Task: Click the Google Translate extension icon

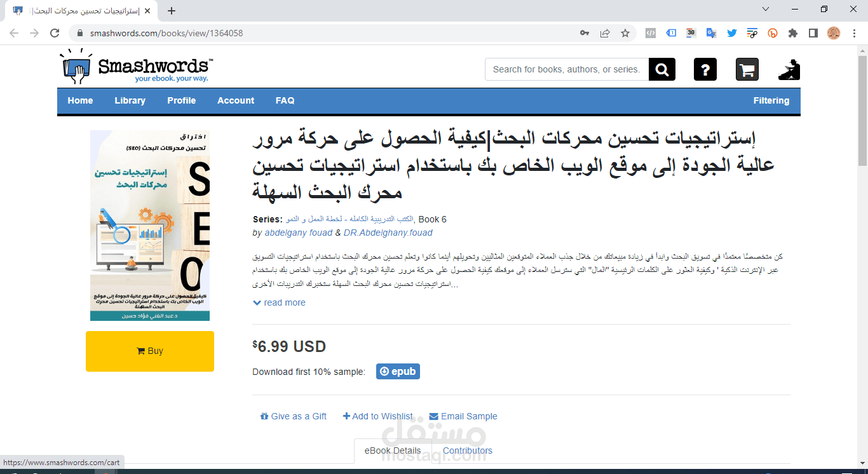Action: 712,33
